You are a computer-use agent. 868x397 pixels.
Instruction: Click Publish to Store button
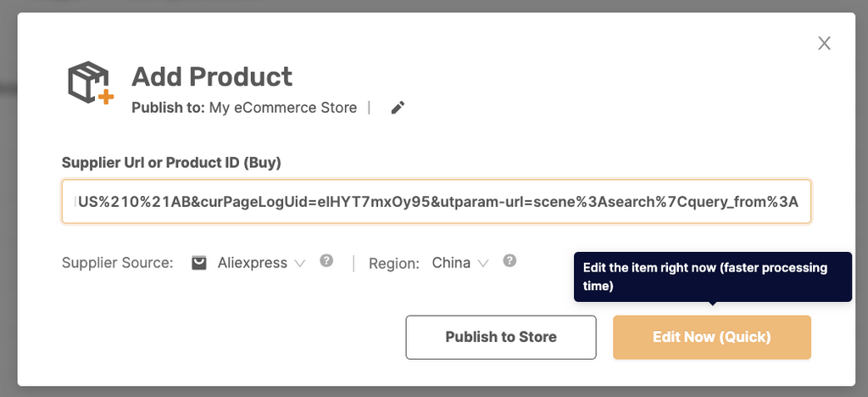point(501,338)
